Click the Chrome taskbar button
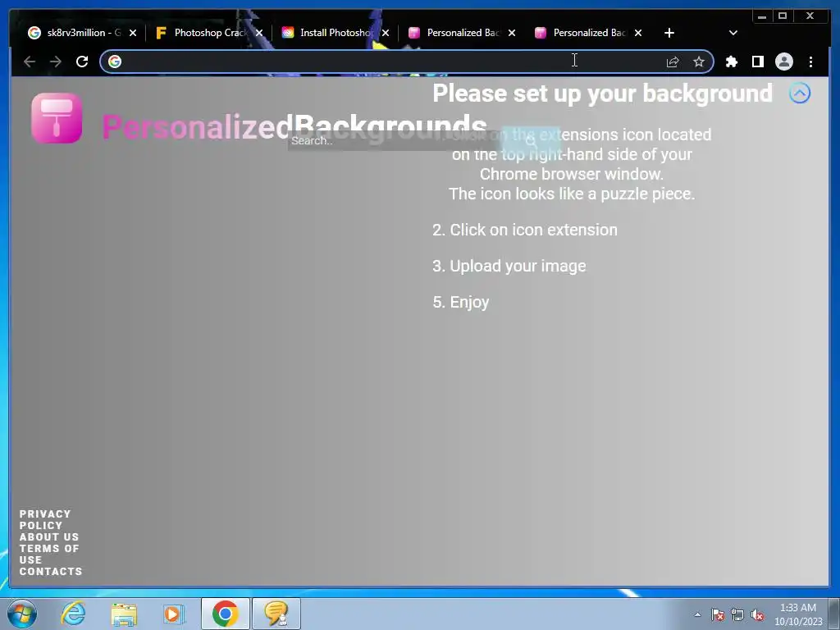This screenshot has width=840, height=630. coord(225,614)
